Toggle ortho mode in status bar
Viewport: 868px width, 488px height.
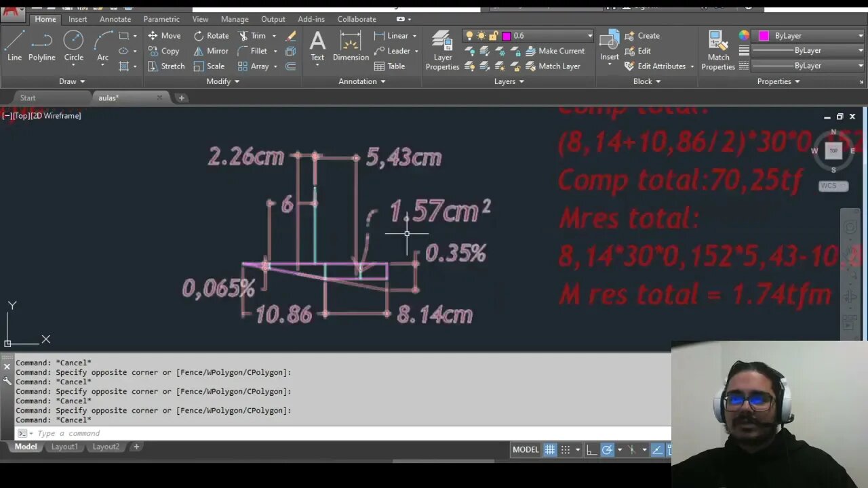(x=592, y=449)
